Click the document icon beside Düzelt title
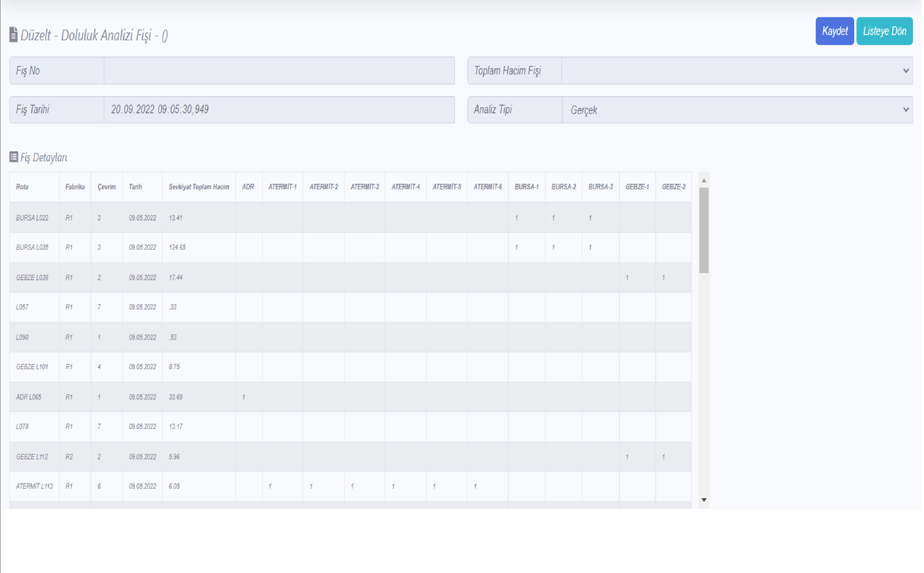This screenshot has height=573, width=924. 13,35
